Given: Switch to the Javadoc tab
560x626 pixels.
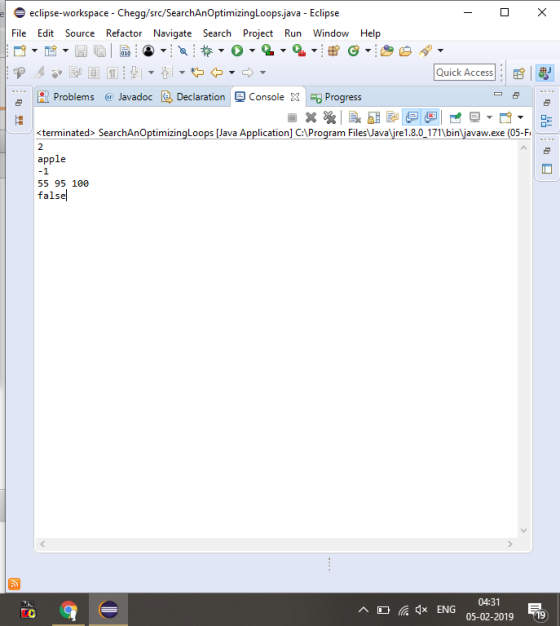Looking at the screenshot, I should coord(129,97).
